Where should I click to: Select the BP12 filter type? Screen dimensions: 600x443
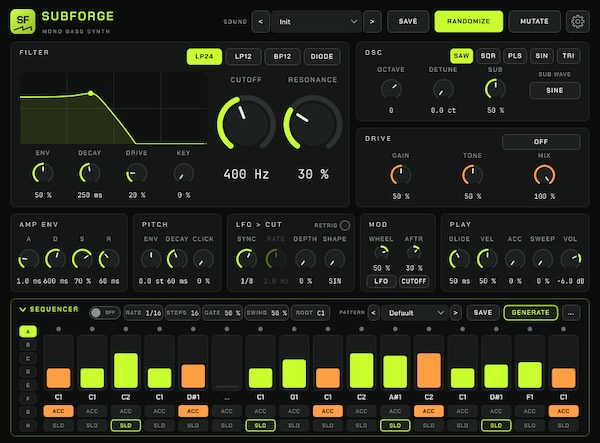282,57
